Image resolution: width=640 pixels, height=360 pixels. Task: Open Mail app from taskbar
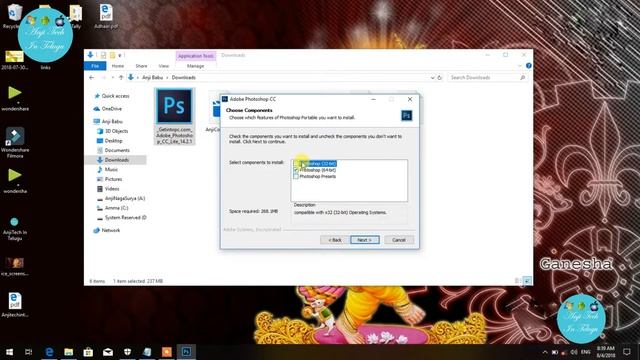click(x=108, y=352)
